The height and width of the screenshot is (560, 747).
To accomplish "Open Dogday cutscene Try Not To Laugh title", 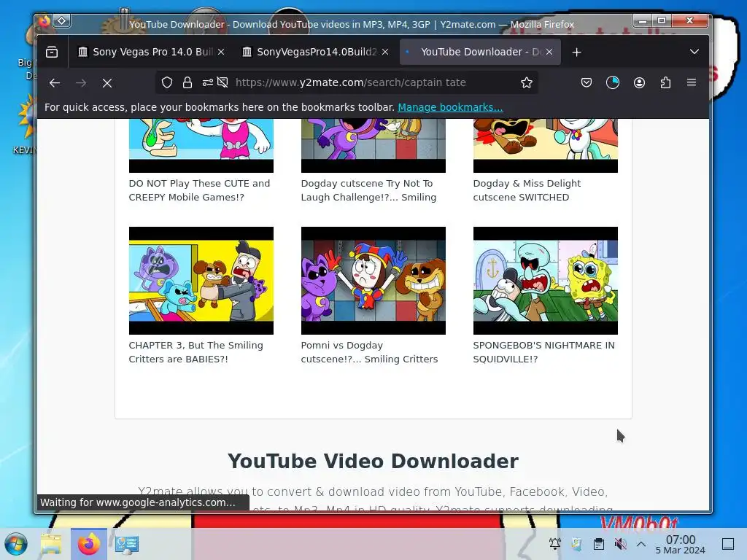I will tap(368, 190).
